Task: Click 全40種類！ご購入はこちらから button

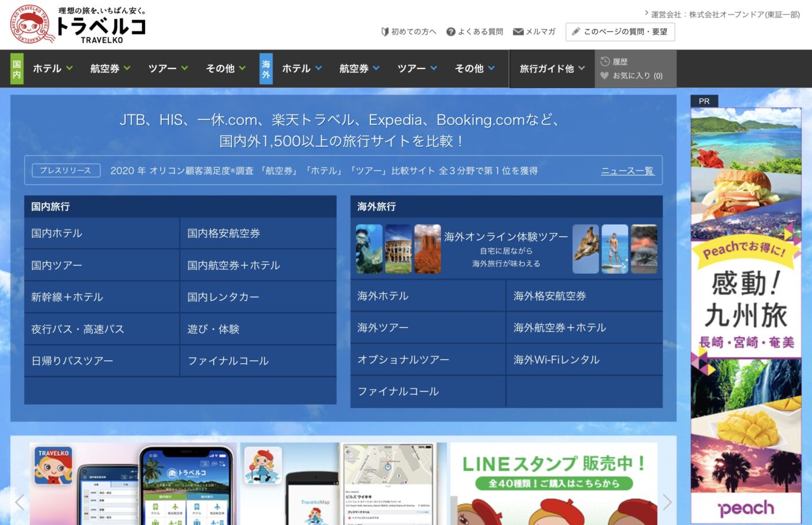Action: pyautogui.click(x=554, y=483)
